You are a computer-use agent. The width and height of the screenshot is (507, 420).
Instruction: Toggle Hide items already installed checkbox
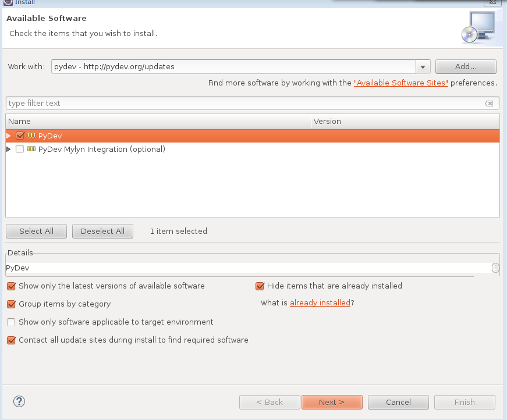(260, 286)
